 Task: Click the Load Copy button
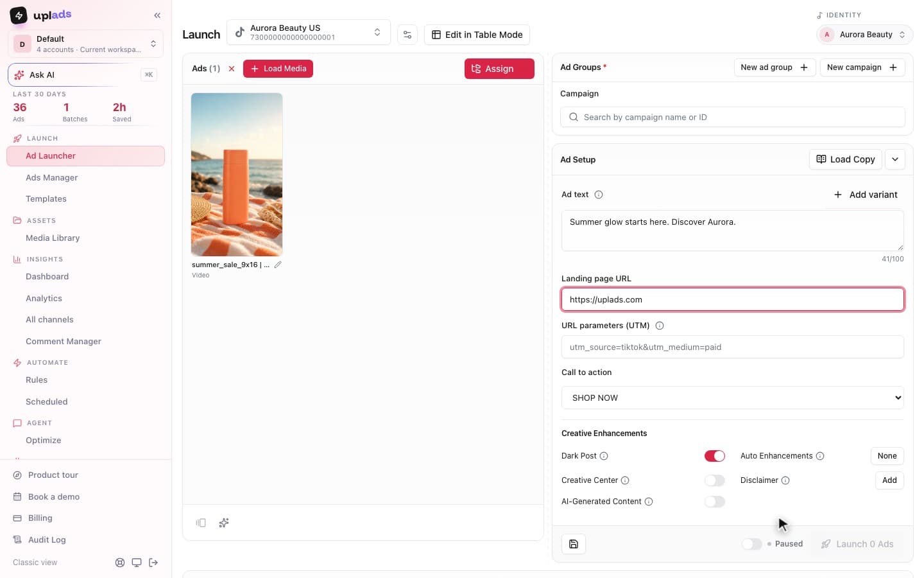click(x=846, y=159)
